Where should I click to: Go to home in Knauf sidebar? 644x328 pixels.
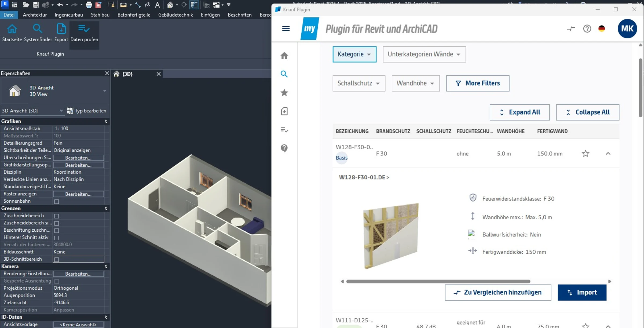coord(284,56)
